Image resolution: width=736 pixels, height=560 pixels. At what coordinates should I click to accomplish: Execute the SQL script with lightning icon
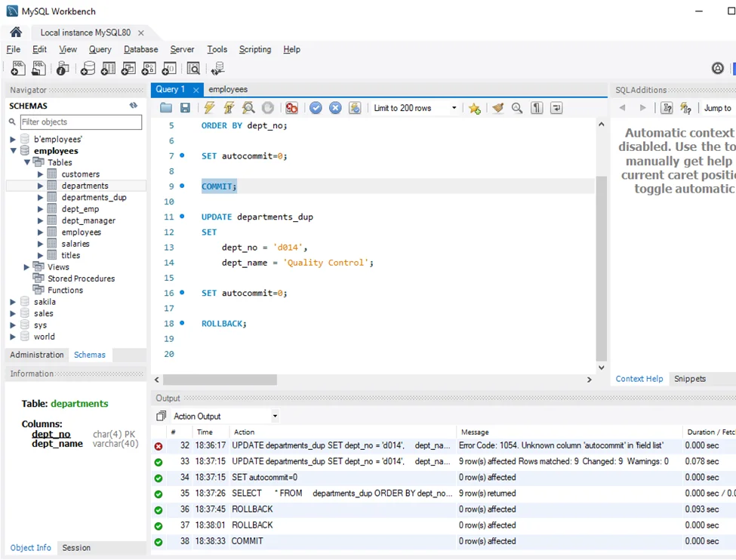click(209, 108)
